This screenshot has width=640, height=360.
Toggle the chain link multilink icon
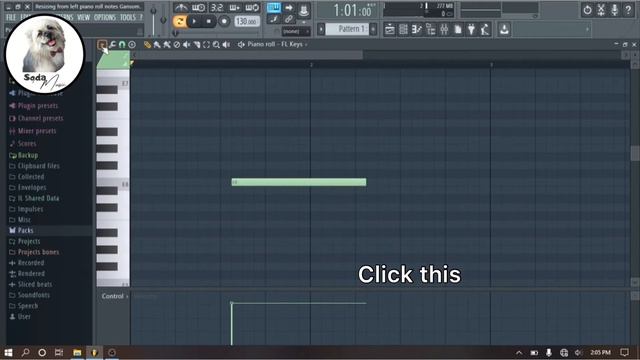(x=289, y=19)
